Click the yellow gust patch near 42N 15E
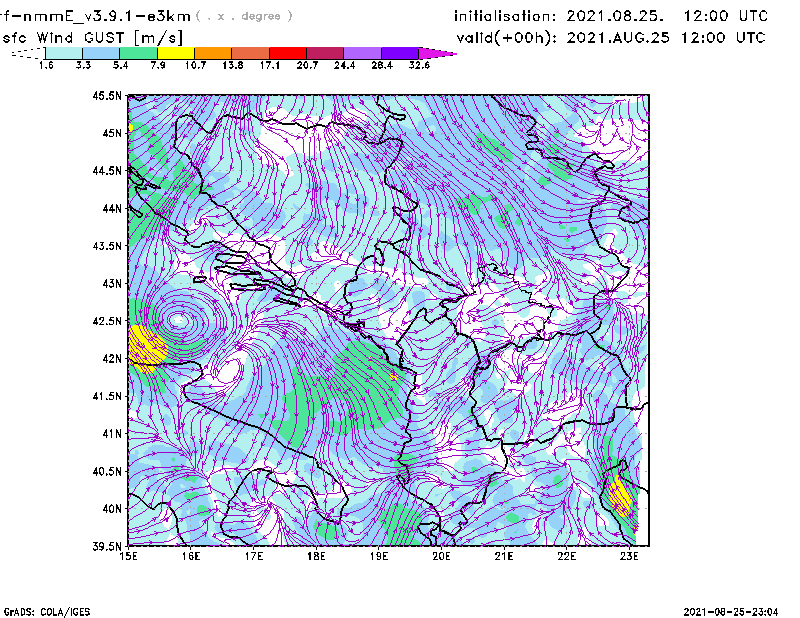This screenshot has width=800, height=618. 146,348
